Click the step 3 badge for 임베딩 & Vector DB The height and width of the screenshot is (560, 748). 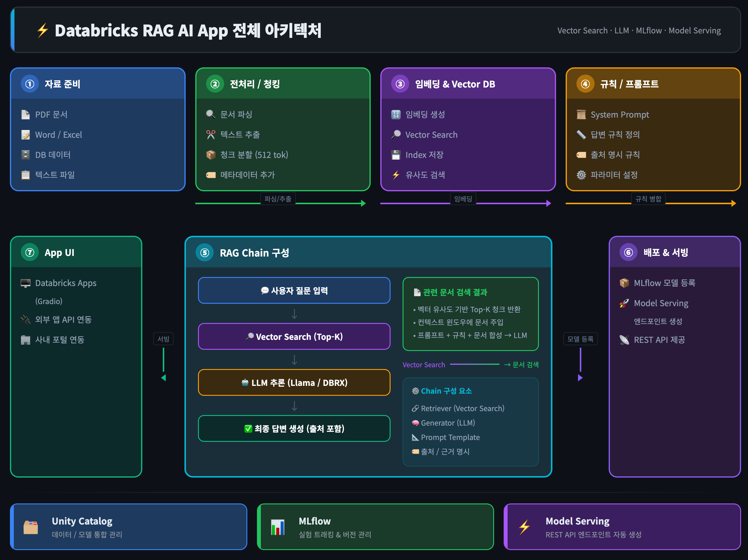coord(400,84)
